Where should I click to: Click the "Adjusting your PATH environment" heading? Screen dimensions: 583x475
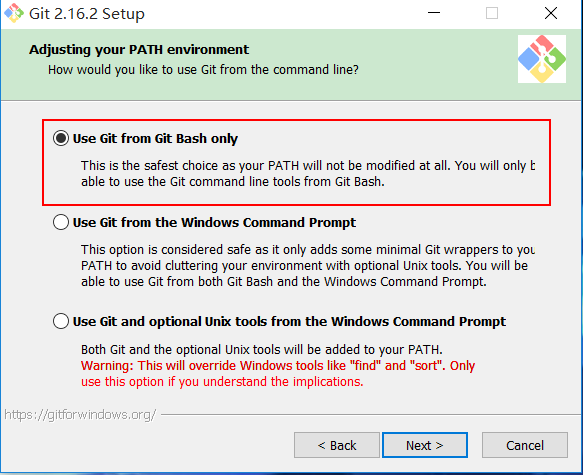click(x=139, y=49)
